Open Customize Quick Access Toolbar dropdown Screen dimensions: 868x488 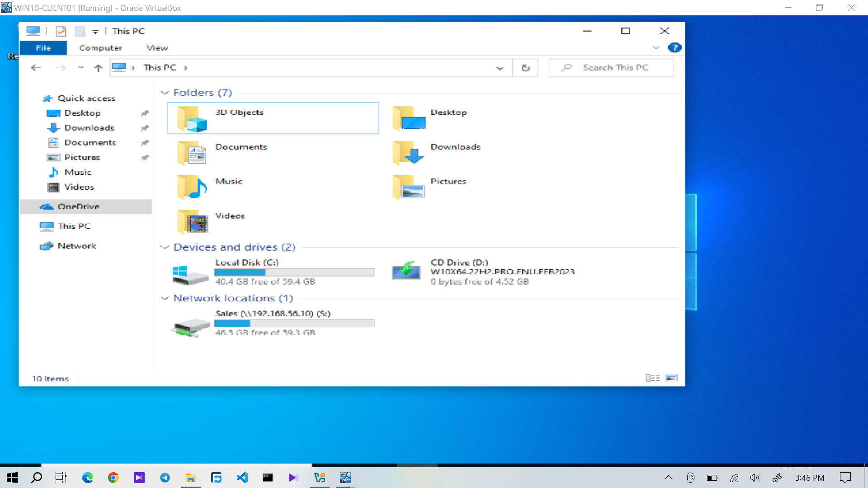point(95,32)
